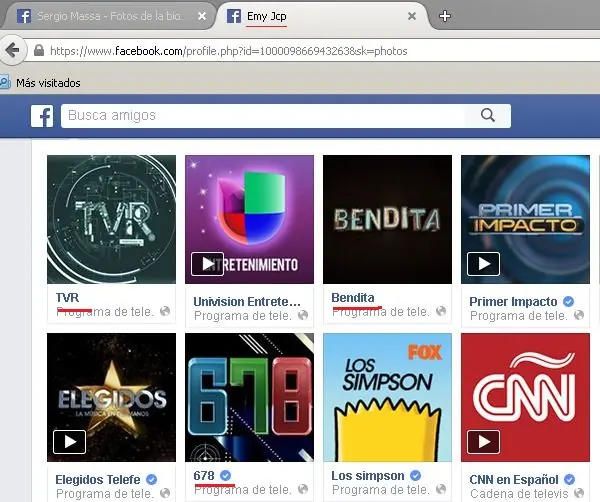Image resolution: width=600 pixels, height=502 pixels.
Task: Click globe icon under CNN en Español
Action: [579, 493]
